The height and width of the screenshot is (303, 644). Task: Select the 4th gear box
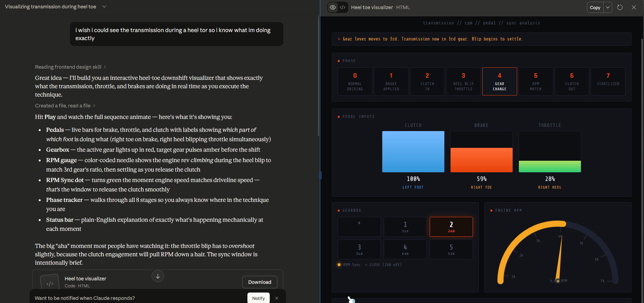[x=405, y=249]
